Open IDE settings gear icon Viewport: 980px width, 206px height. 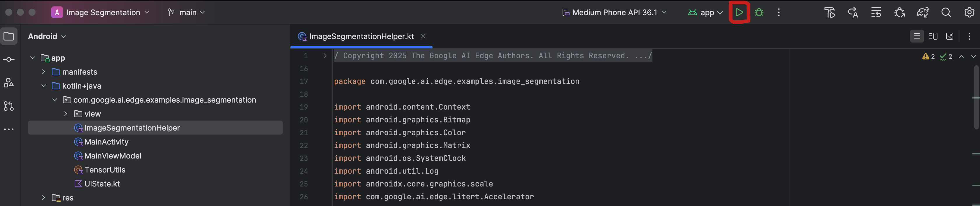click(969, 13)
